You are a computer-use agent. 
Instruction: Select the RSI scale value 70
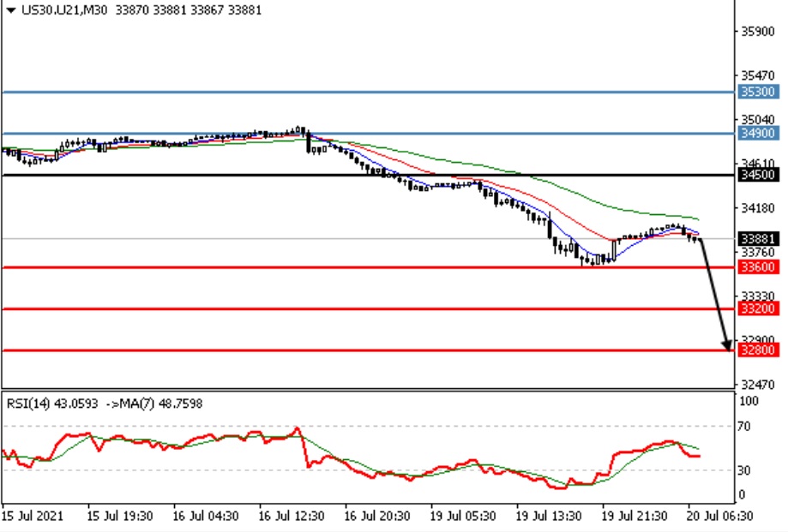(x=743, y=427)
